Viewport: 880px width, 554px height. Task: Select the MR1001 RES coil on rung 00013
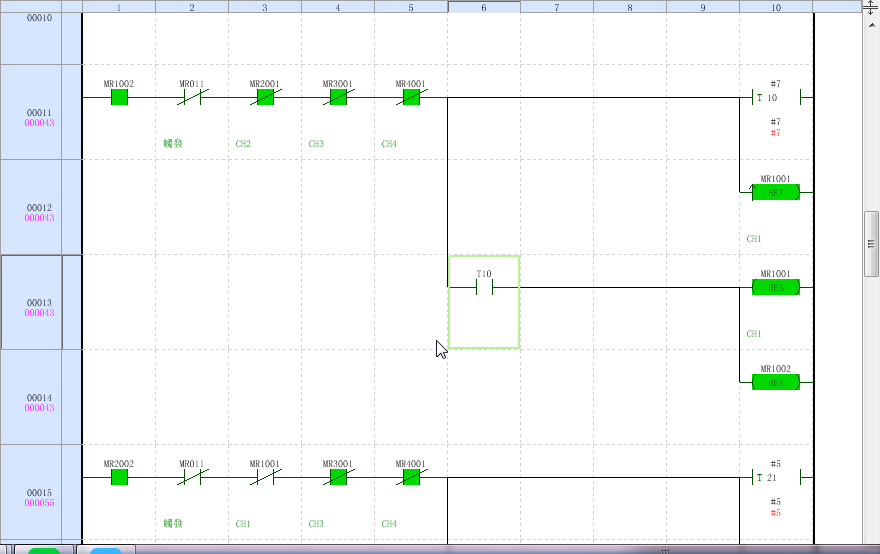(775, 288)
